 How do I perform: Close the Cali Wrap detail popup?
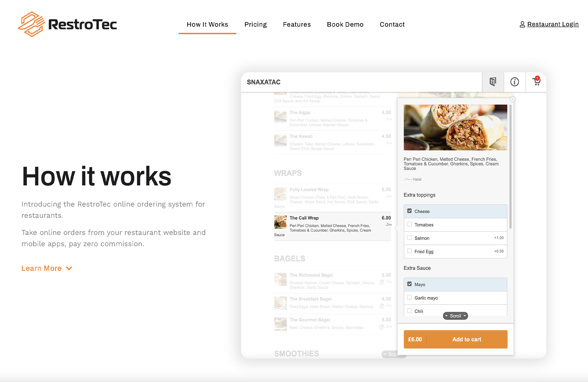click(x=513, y=99)
